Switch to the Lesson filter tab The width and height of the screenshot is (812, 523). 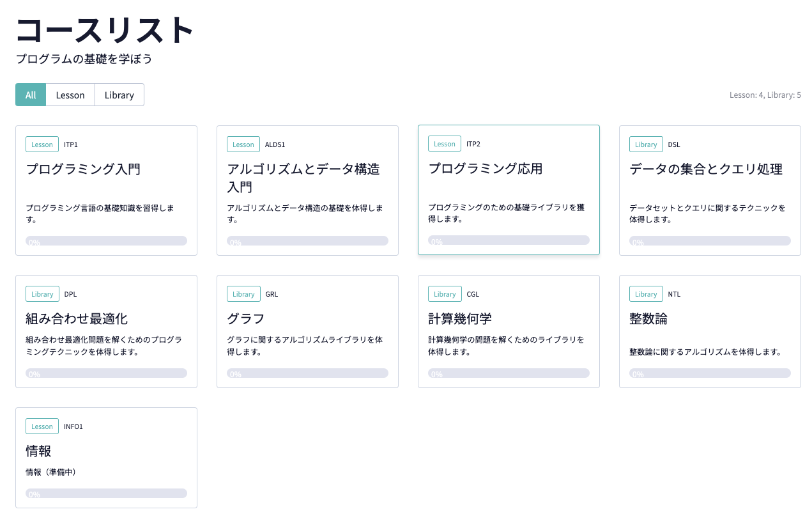pyautogui.click(x=70, y=95)
